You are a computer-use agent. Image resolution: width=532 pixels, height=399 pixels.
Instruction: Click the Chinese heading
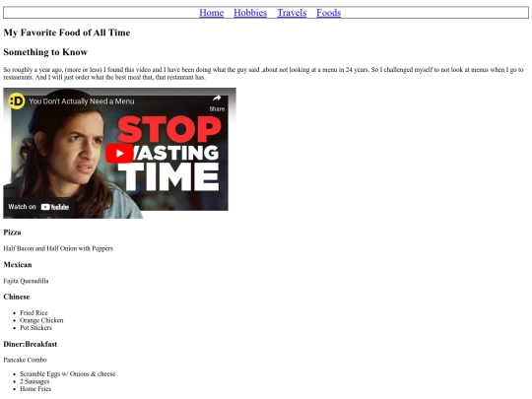(x=17, y=297)
